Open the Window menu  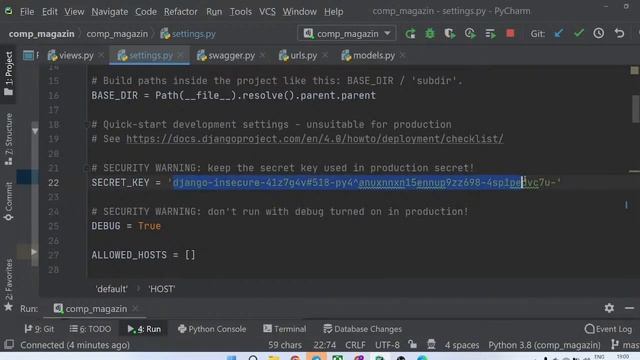click(x=299, y=11)
